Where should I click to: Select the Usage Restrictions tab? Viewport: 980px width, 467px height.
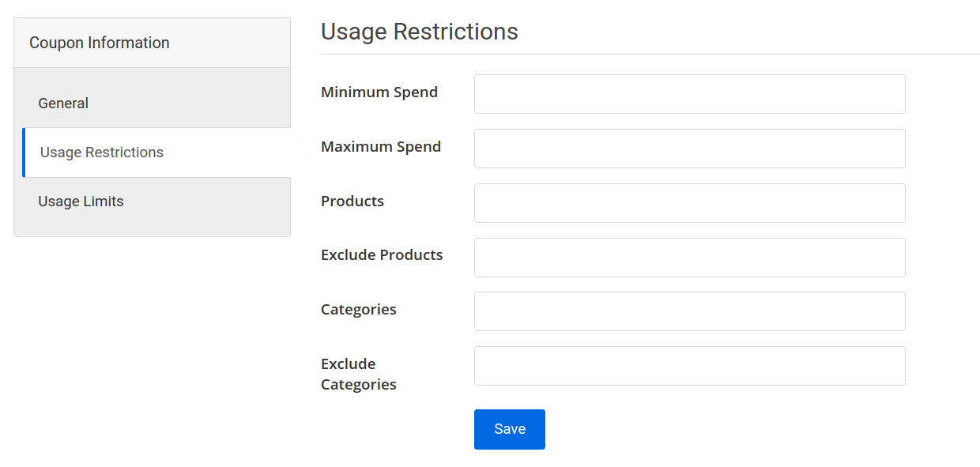pos(101,152)
